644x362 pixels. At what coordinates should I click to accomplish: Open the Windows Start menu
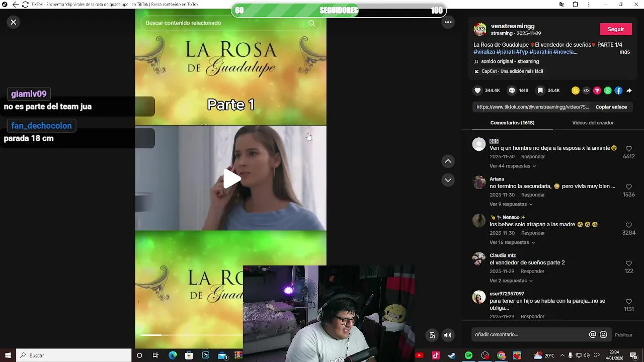[8, 355]
